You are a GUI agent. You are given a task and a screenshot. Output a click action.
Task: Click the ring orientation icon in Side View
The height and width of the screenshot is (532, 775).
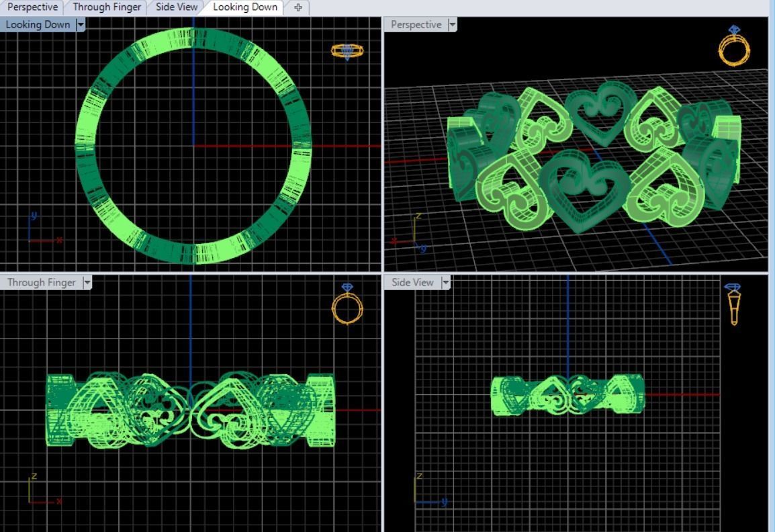point(733,304)
